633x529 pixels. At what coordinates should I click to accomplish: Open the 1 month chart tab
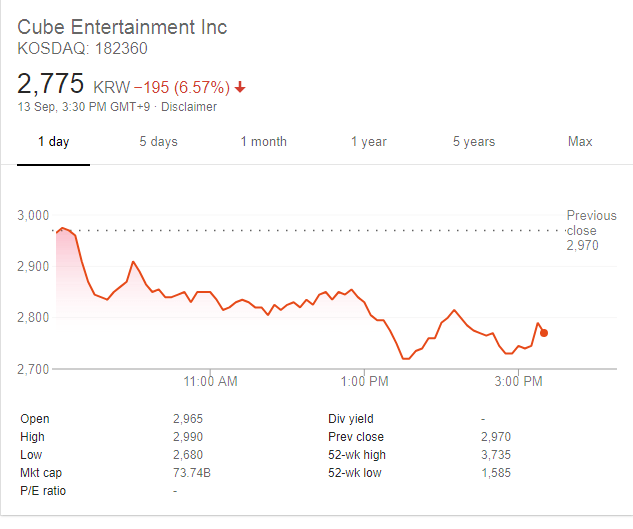point(263,142)
